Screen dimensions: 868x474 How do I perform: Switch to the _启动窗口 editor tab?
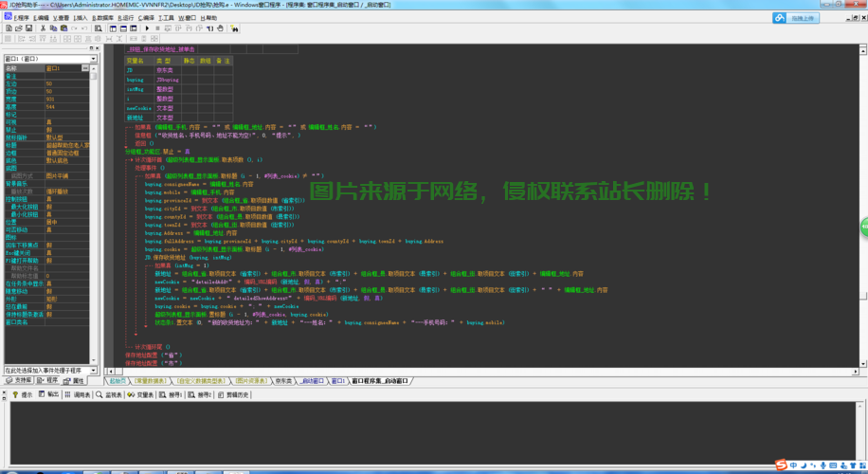pyautogui.click(x=312, y=381)
